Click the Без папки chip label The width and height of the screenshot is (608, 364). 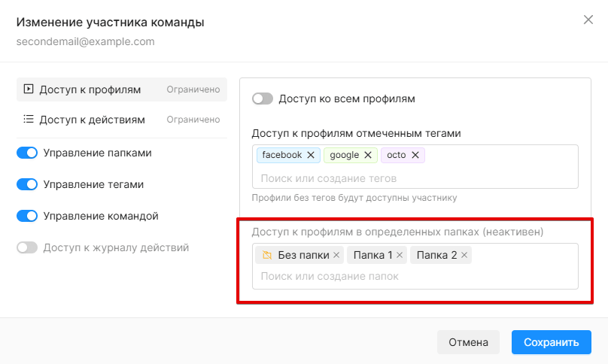[x=303, y=255]
